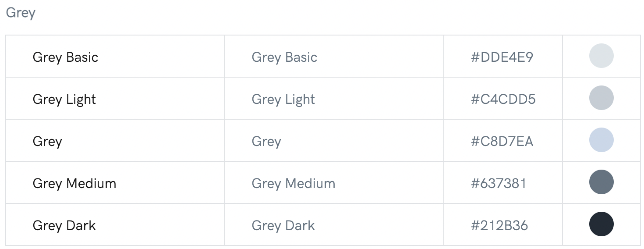Screen dimensions: 644x249
Task: Click the grey-text Grey Basic description
Action: [284, 57]
